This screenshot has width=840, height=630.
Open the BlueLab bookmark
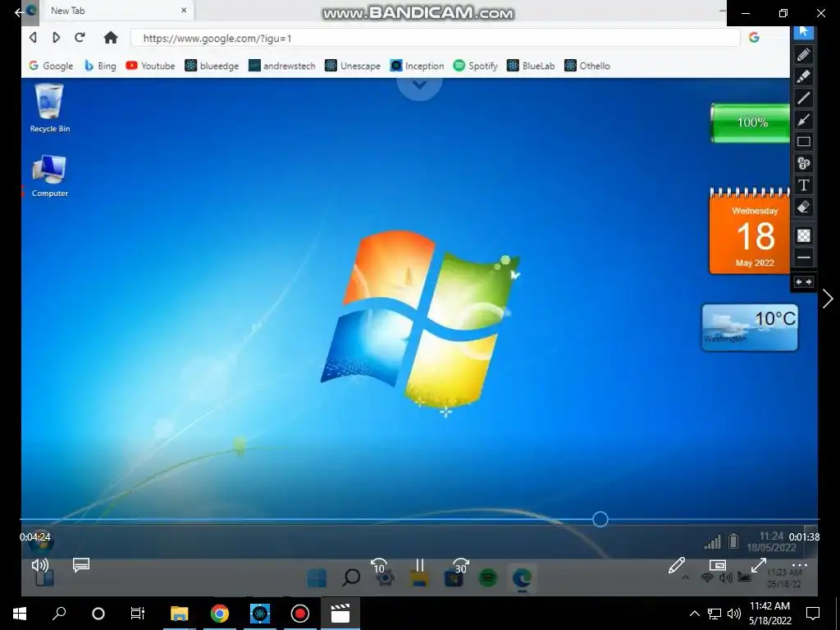pyautogui.click(x=531, y=66)
